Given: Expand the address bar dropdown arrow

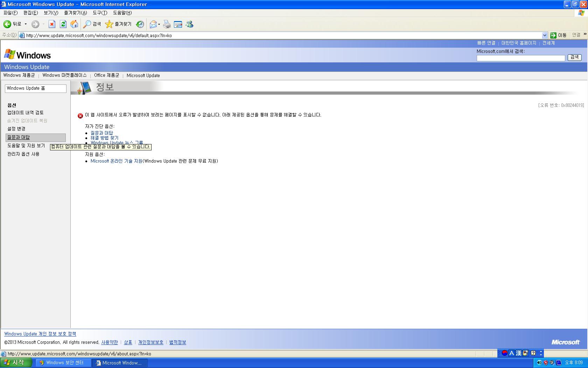Looking at the screenshot, I should [545, 35].
